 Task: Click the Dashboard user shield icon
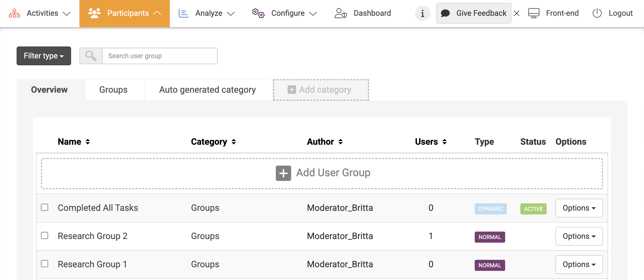(341, 13)
